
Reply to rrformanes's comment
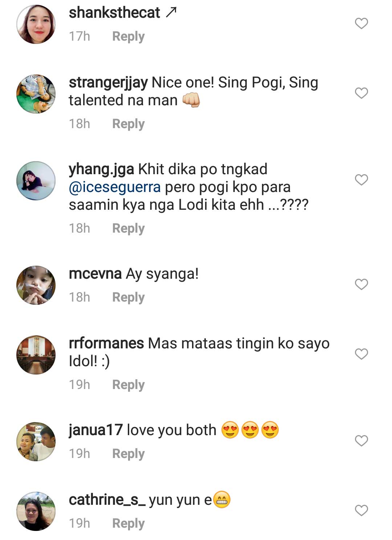pyautogui.click(x=128, y=385)
